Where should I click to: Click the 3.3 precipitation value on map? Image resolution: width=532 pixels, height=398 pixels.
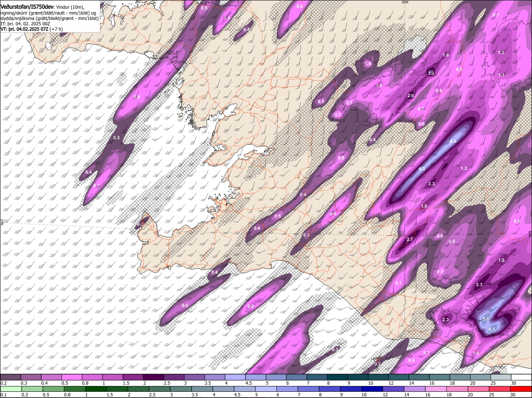click(431, 73)
